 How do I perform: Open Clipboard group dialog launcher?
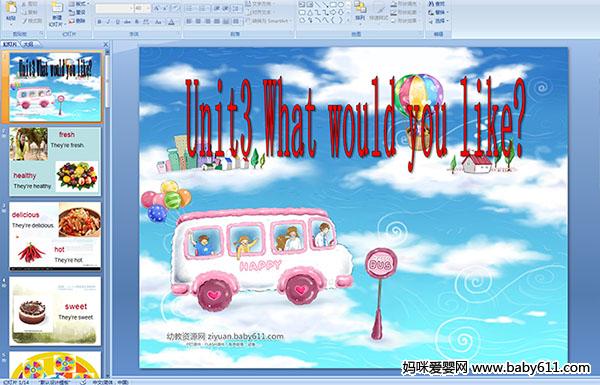[x=41, y=34]
